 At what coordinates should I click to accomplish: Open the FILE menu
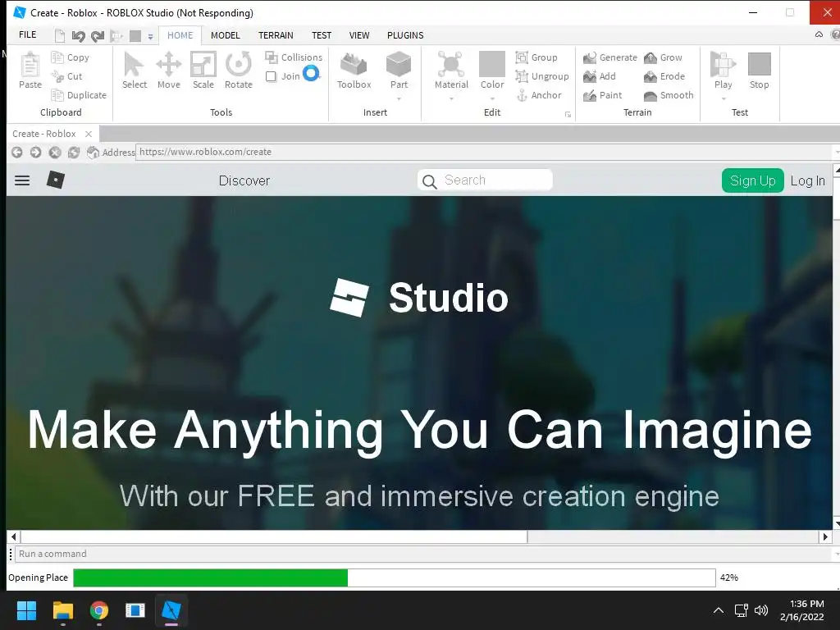27,34
